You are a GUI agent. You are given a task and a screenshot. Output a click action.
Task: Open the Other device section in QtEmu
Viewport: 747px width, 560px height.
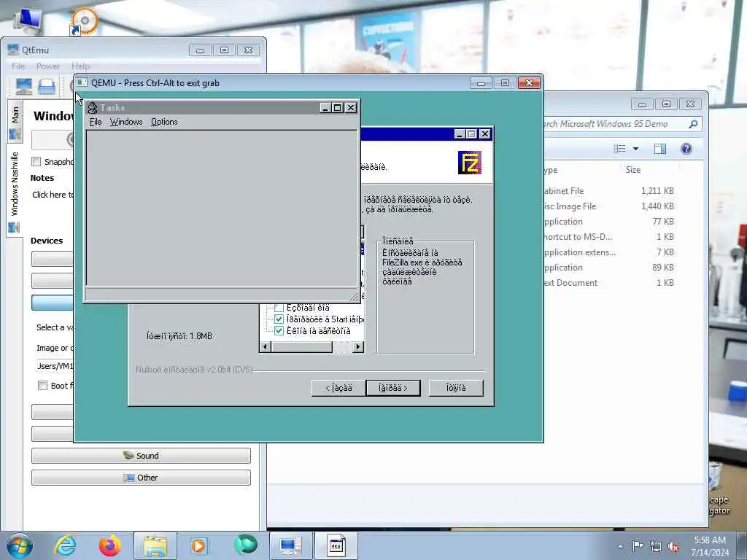coord(141,478)
